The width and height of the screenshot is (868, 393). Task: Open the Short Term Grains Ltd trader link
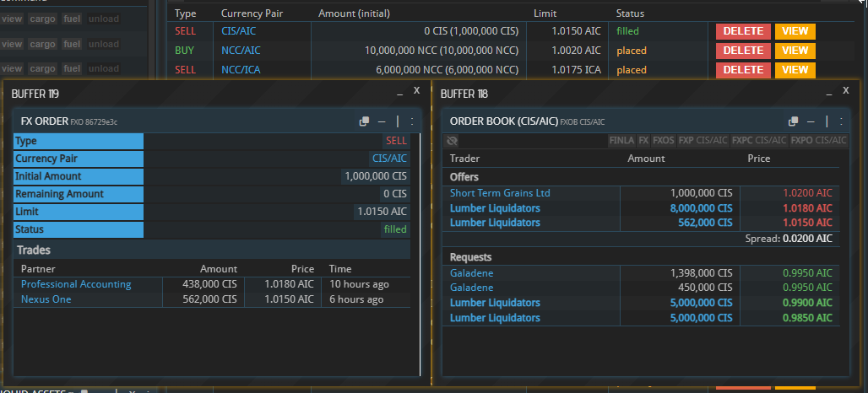point(500,193)
